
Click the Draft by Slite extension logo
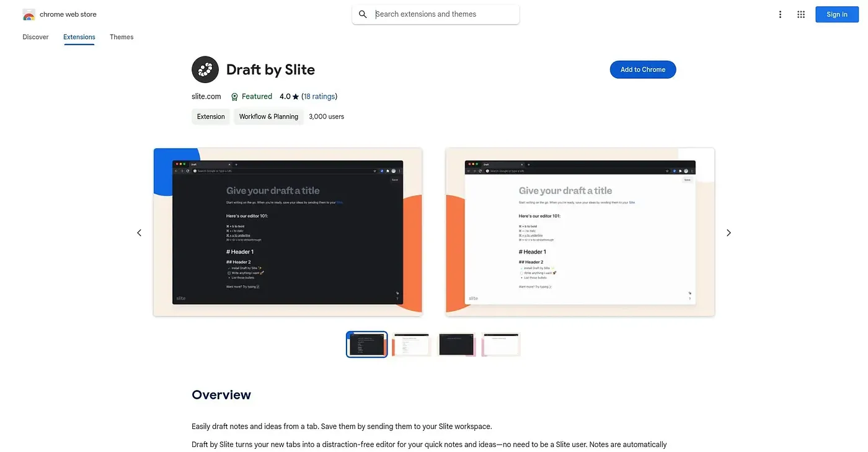pyautogui.click(x=205, y=69)
